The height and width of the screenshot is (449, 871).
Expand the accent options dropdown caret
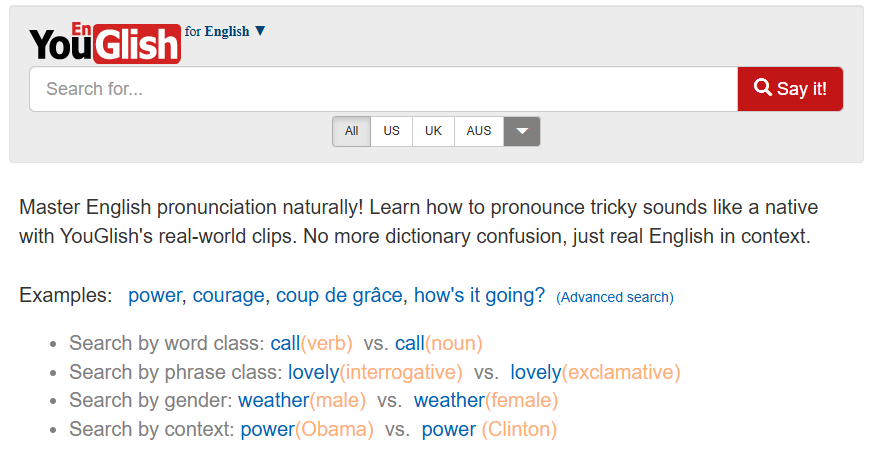tap(522, 132)
